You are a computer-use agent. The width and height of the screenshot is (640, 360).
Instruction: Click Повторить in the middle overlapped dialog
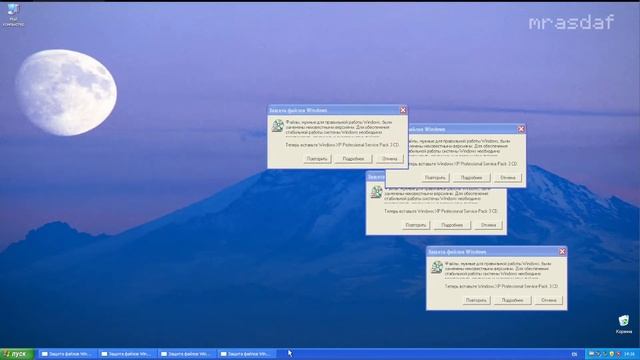click(416, 225)
